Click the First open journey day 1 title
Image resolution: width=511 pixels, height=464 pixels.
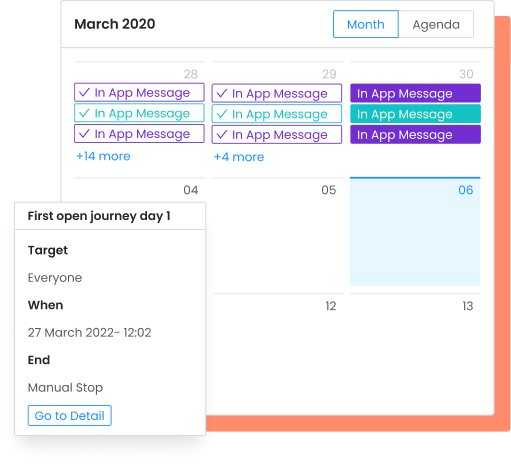[99, 216]
